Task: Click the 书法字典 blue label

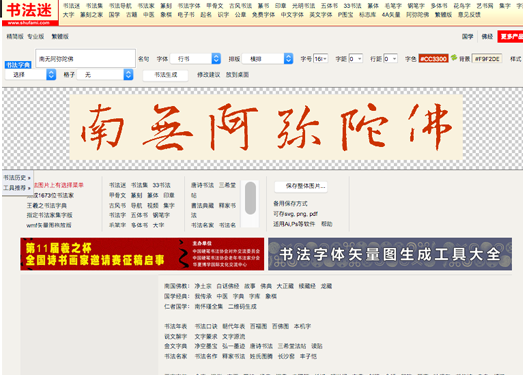Action: coord(18,64)
